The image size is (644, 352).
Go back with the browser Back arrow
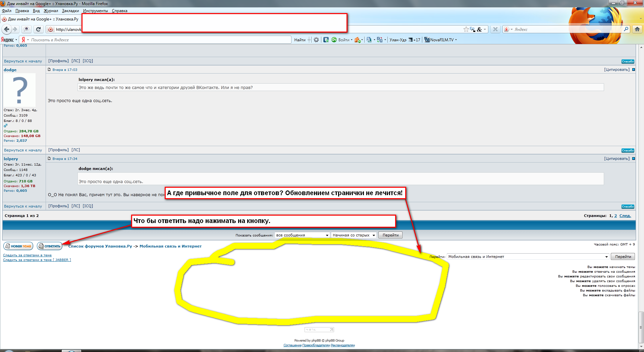(7, 29)
